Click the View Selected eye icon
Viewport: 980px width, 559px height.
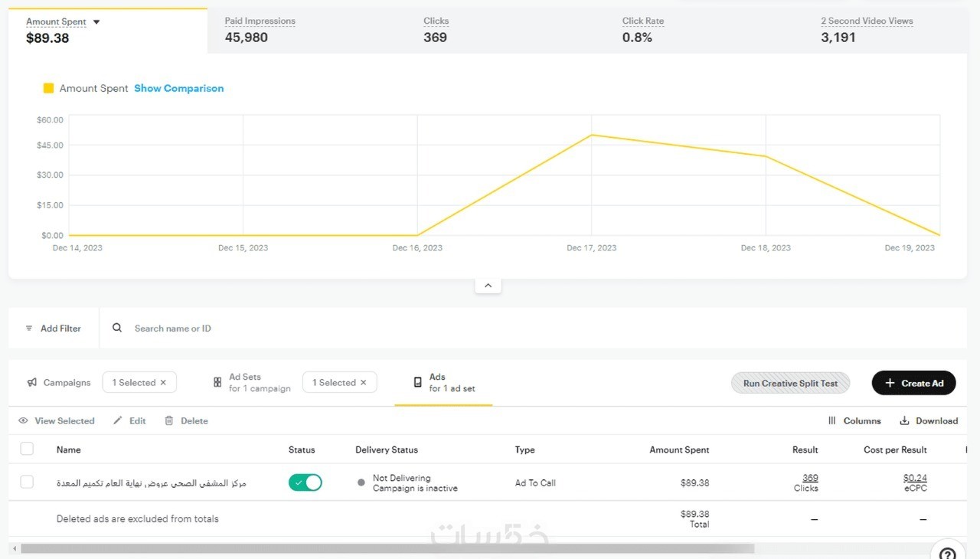pyautogui.click(x=23, y=420)
